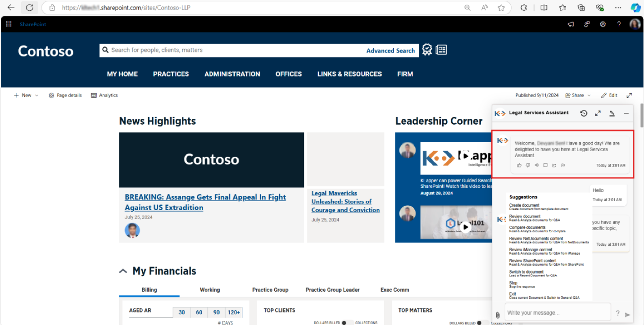Toggle Top Clients dollars billed/collections switch

pyautogui.click(x=347, y=323)
